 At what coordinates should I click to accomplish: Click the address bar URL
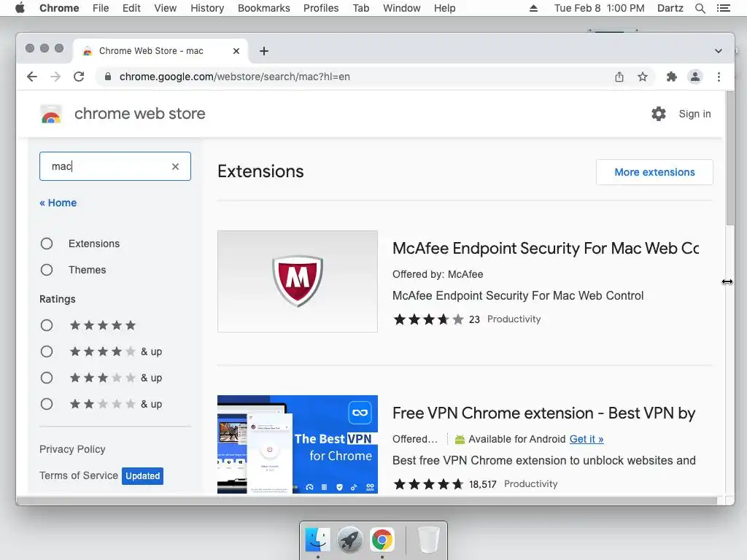click(x=234, y=77)
